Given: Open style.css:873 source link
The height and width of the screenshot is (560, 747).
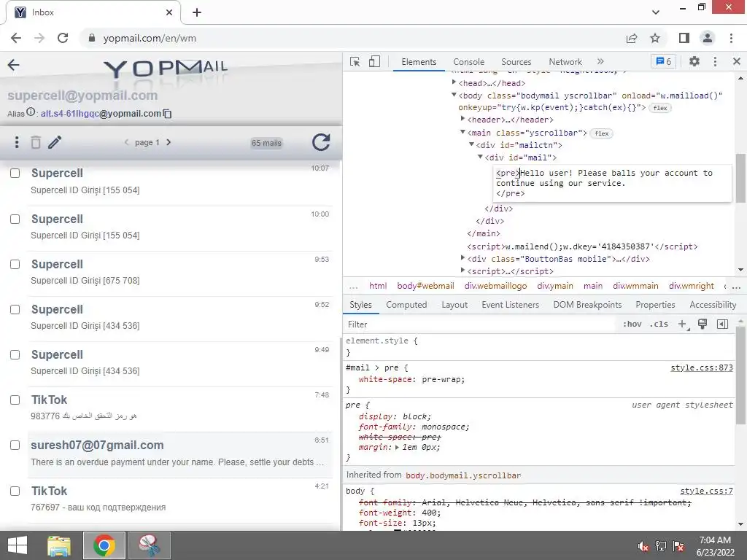Looking at the screenshot, I should 702,367.
